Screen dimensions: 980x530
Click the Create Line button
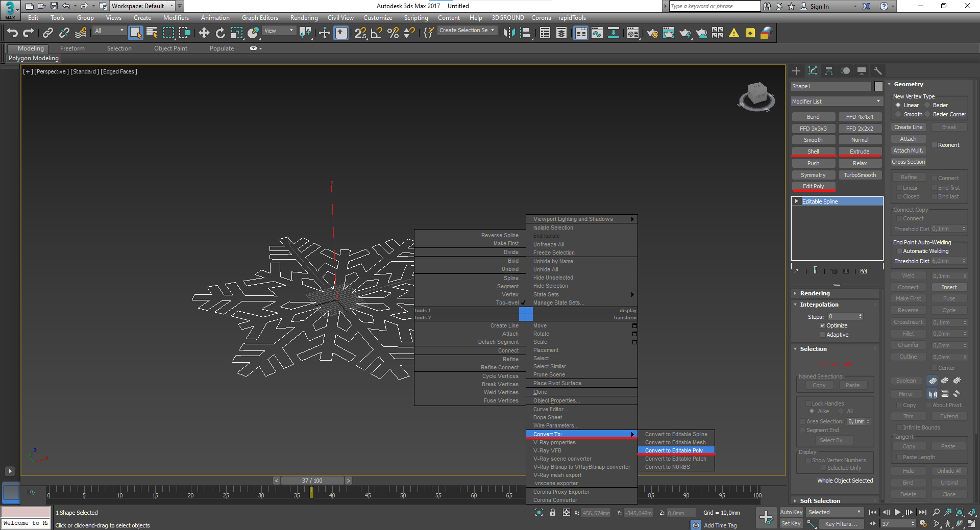click(x=908, y=127)
